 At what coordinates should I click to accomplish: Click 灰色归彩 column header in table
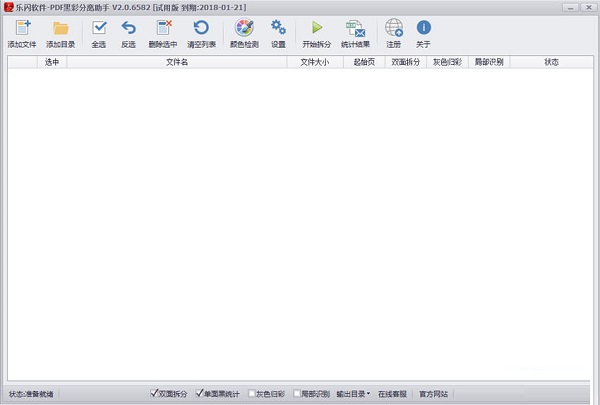coord(447,62)
